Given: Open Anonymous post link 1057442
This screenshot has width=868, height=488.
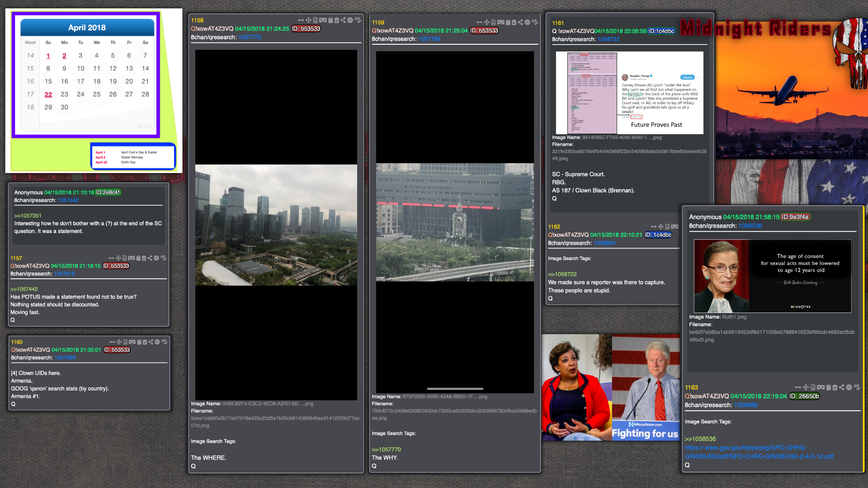Looking at the screenshot, I should click(68, 200).
